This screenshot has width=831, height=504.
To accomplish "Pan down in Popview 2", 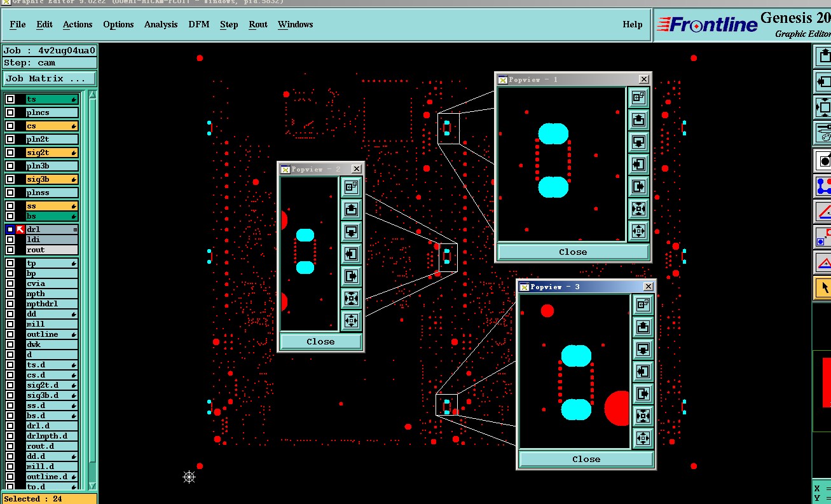I will pos(351,231).
